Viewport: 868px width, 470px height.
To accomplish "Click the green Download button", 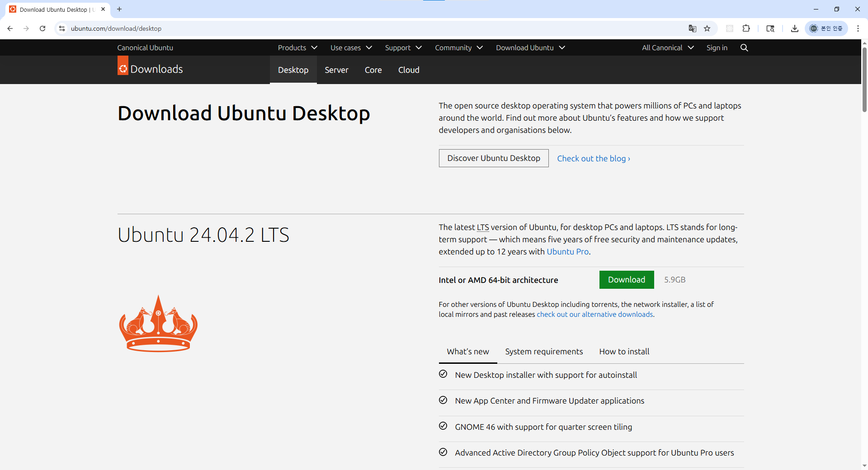I will (x=627, y=280).
